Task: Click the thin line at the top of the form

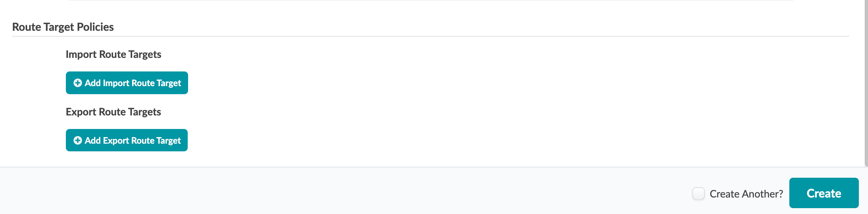Action: pyautogui.click(x=431, y=0)
